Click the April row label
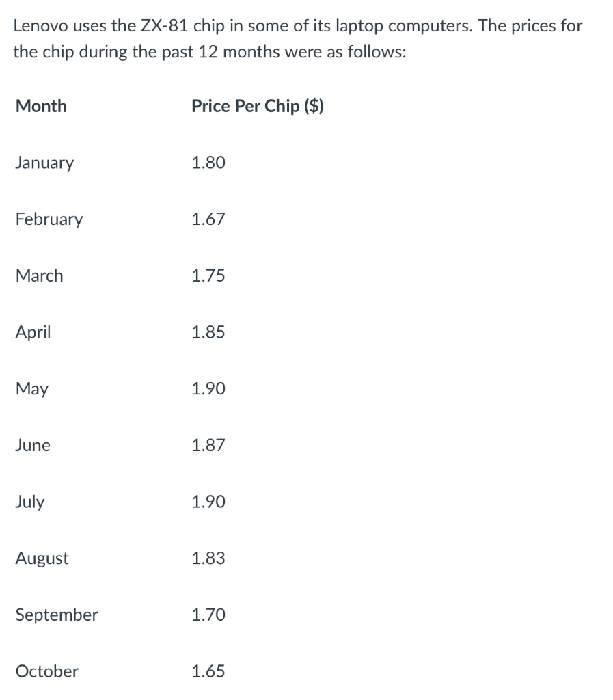Screen dimensions: 613x700 33,332
